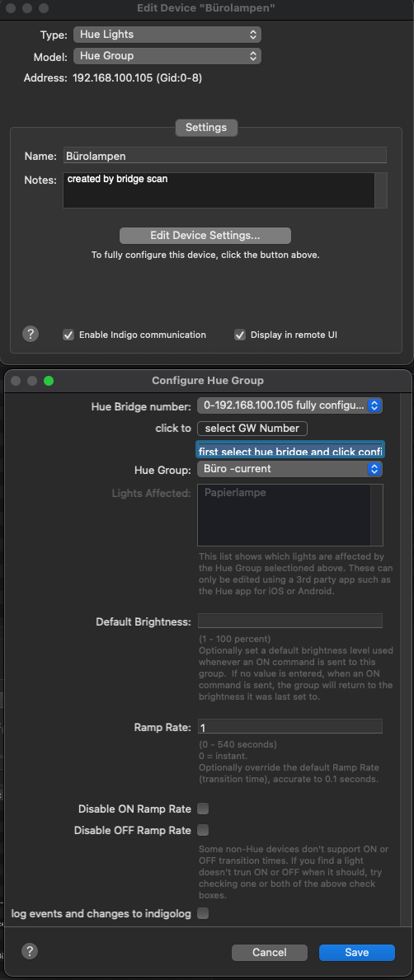Expand the Hue Bridge number dropdown
414x980 pixels.
click(289, 406)
